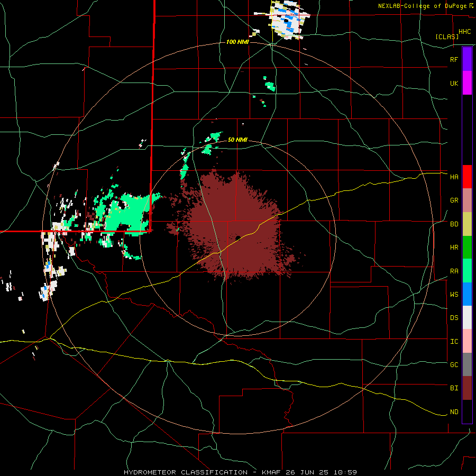The height and width of the screenshot is (476, 476).
Task: Select the GC gray legend swatch
Action: point(467,364)
